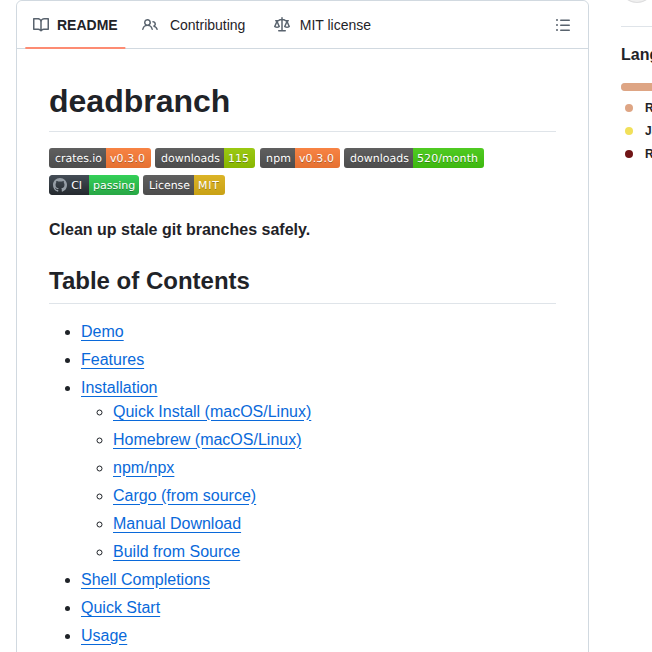Viewport: 652px width, 652px height.
Task: Go to the Usage link
Action: point(104,635)
